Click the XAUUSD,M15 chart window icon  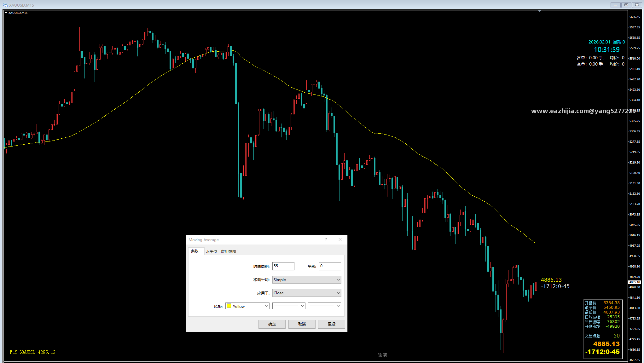(x=5, y=5)
